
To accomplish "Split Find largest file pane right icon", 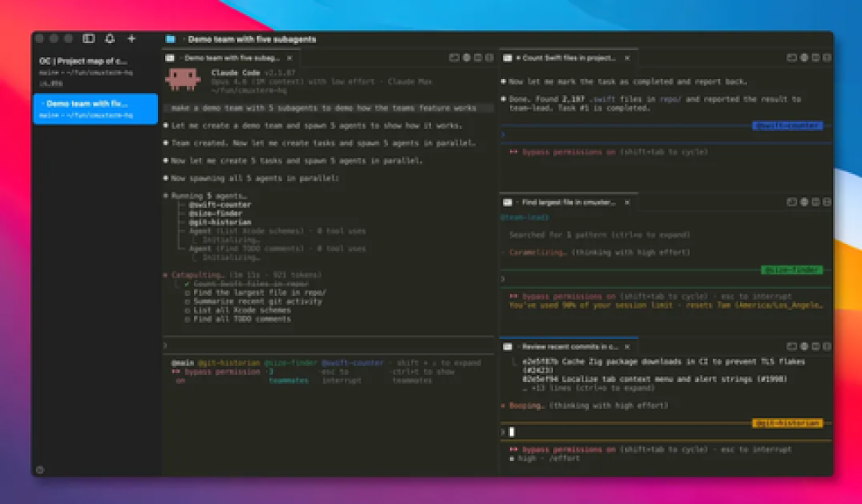I will 816,202.
